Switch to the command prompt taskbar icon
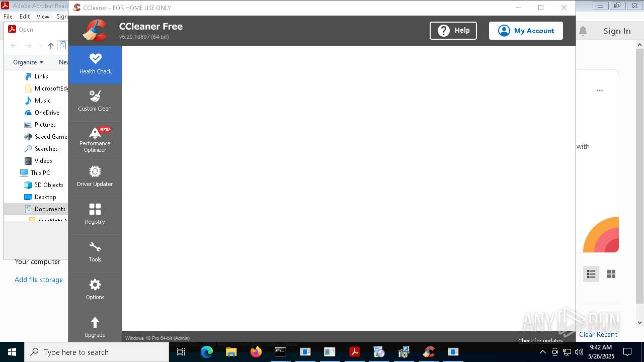Screen dimensions: 644x362 click(280, 352)
